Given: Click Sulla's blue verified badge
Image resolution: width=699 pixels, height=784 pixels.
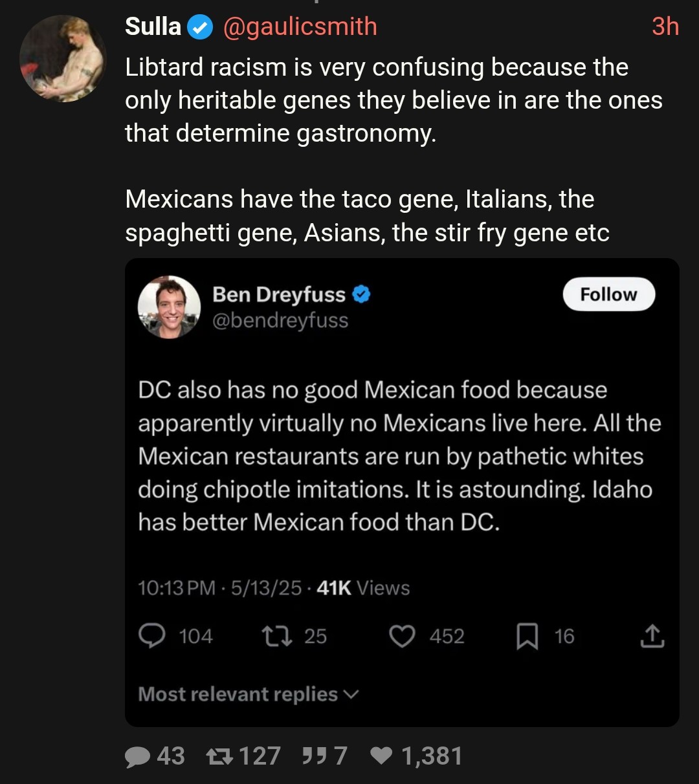Looking at the screenshot, I should click(200, 27).
